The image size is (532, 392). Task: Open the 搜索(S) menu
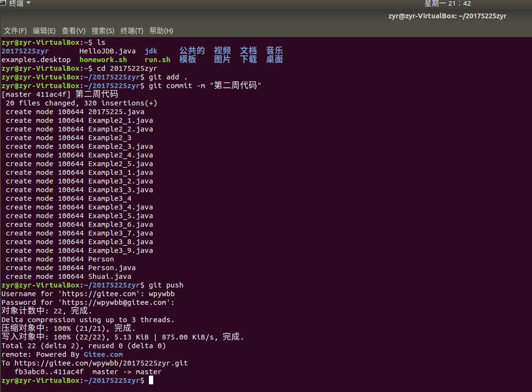pos(103,31)
